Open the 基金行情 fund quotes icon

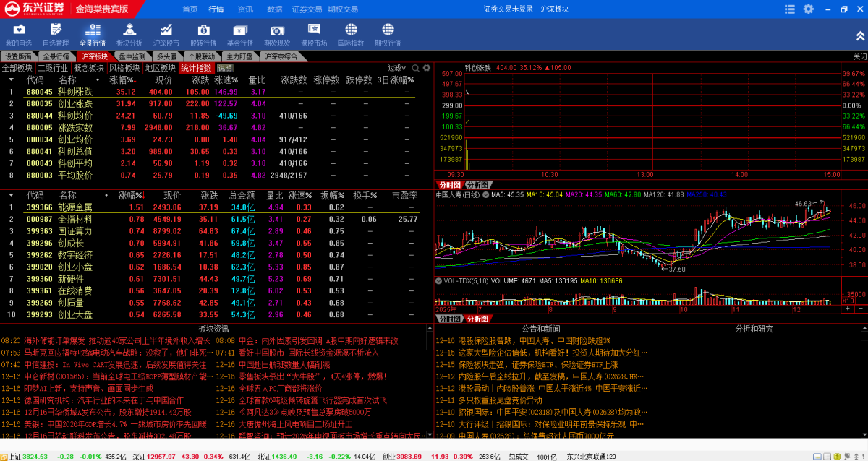[239, 33]
